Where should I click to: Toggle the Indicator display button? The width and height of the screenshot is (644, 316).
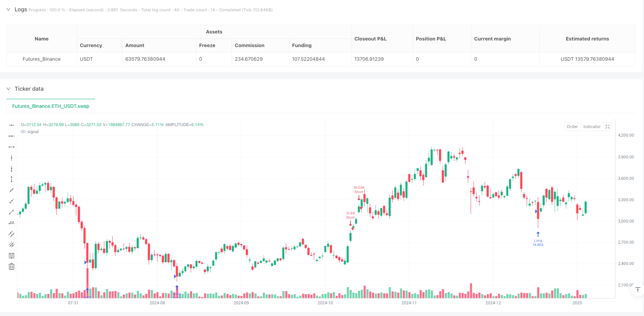point(592,126)
